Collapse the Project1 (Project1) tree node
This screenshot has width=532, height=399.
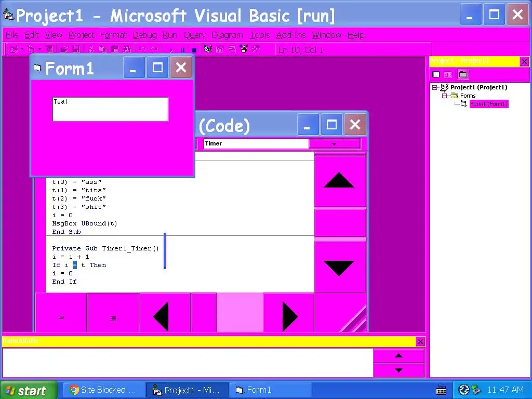pos(435,87)
